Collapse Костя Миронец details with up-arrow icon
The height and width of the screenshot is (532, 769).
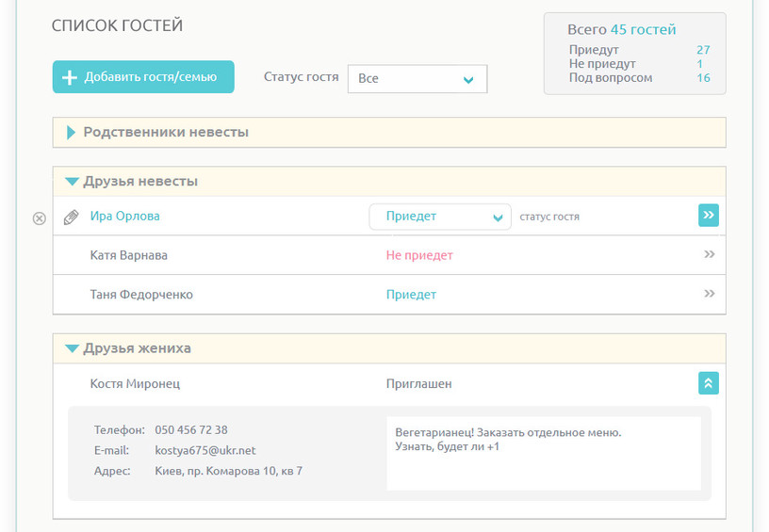tap(709, 383)
